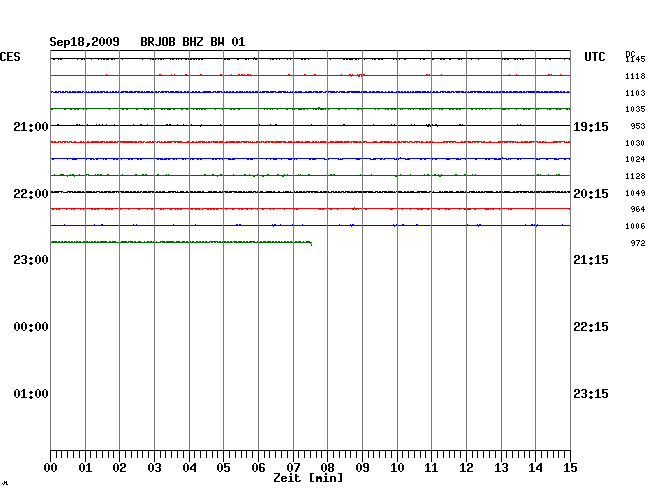
Task: Click the x-axis minute label 00
Action: (51, 468)
